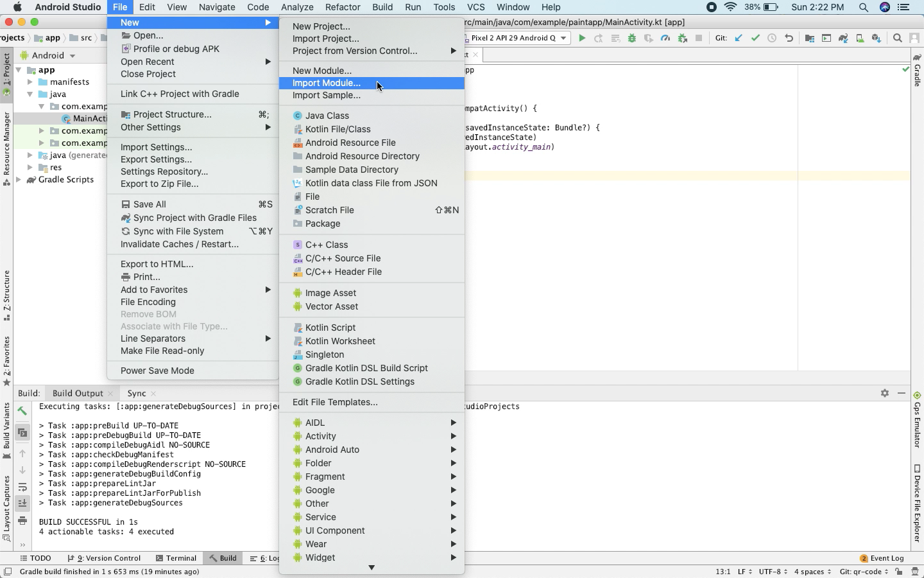Viewport: 924px width, 578px height.
Task: Expand the Gradle Scripts node
Action: (19, 180)
